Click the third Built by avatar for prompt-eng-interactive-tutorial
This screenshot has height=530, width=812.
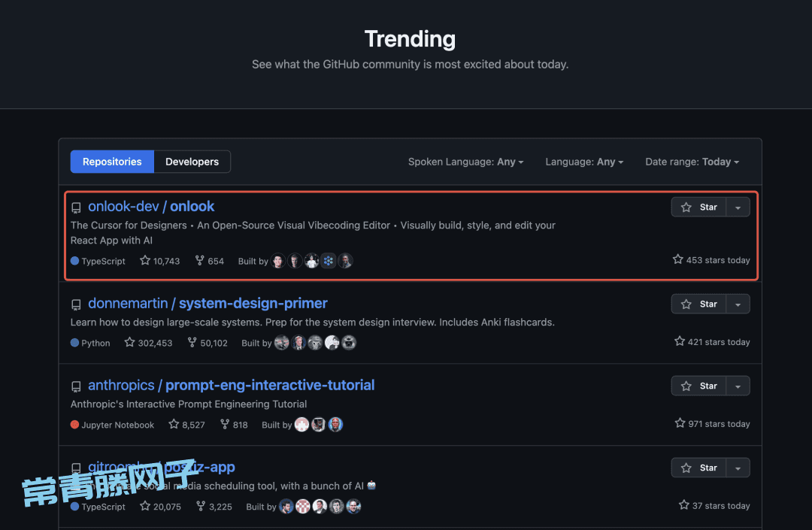tap(335, 425)
